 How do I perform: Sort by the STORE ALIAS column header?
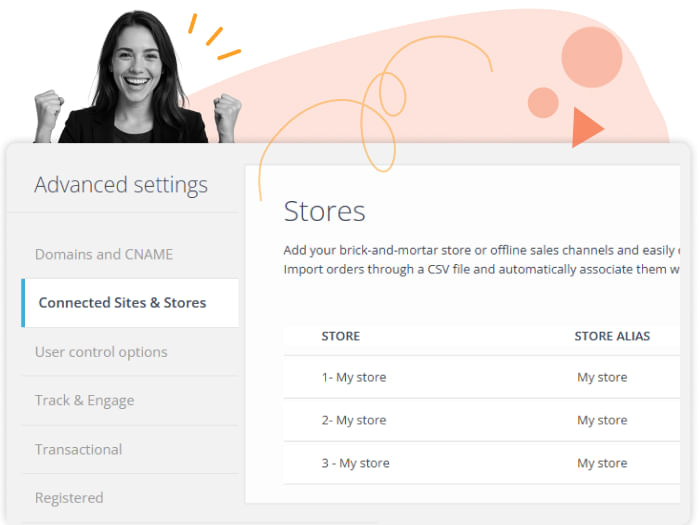point(612,336)
